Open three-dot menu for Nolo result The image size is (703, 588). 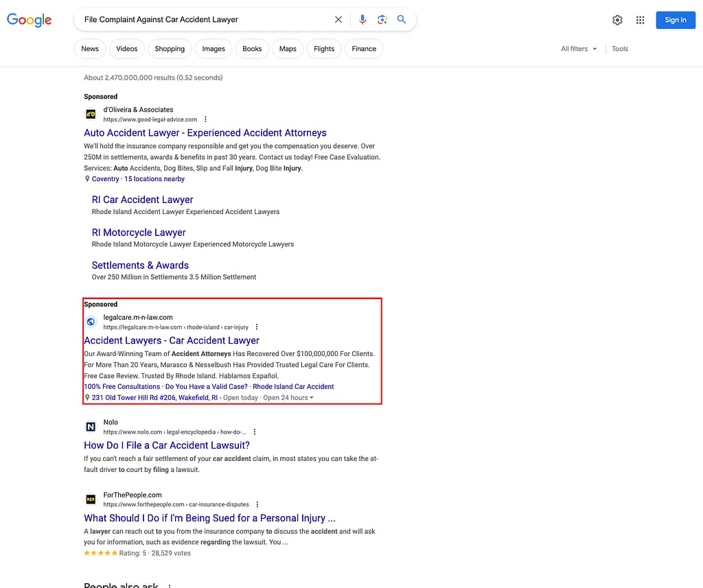[x=255, y=432]
